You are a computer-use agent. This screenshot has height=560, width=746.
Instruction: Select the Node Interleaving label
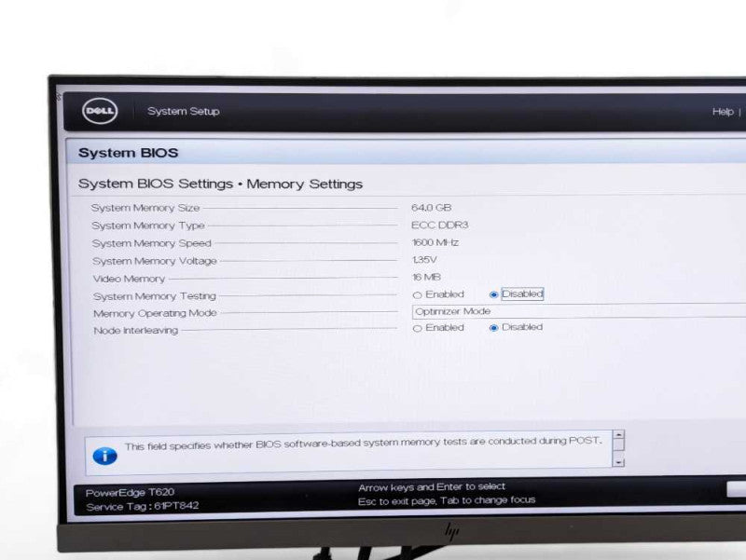coord(135,331)
